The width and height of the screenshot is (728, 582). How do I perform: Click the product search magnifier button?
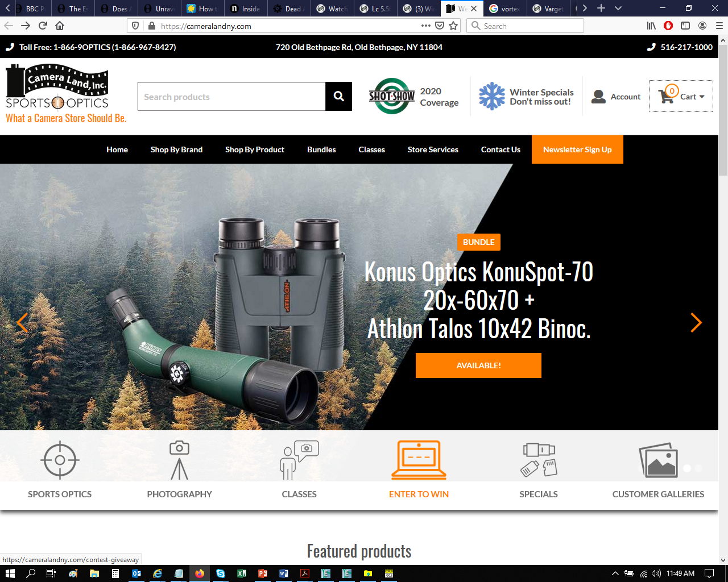(338, 96)
